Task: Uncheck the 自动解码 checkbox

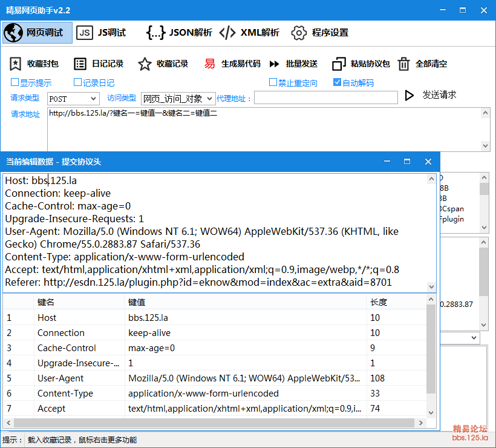Action: (338, 82)
